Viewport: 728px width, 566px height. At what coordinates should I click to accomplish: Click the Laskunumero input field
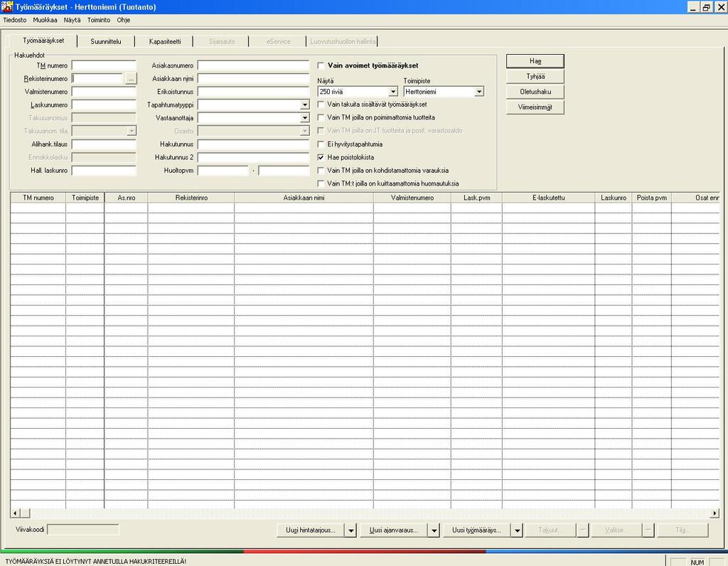pyautogui.click(x=104, y=105)
